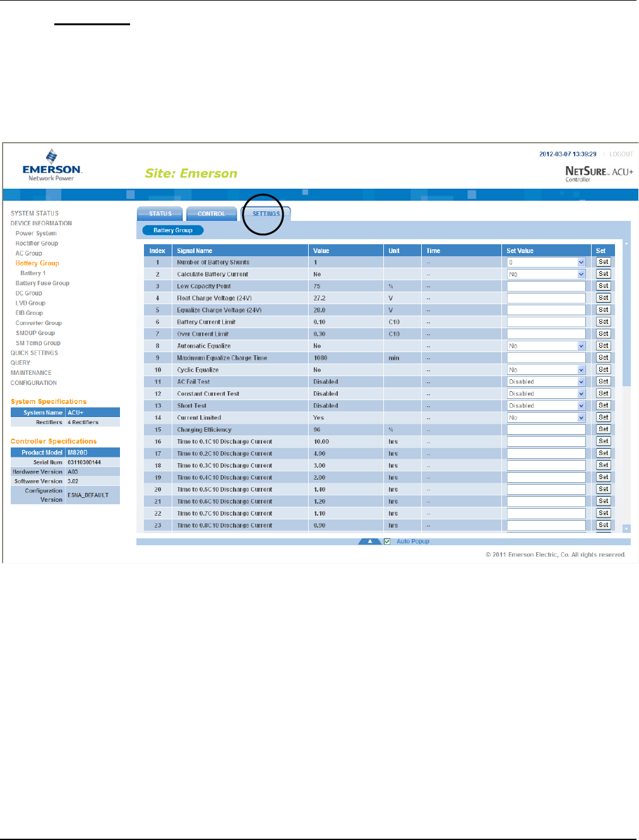Toggle the Auto Popup checkbox
Screen dimensions: 639x840
click(x=387, y=541)
